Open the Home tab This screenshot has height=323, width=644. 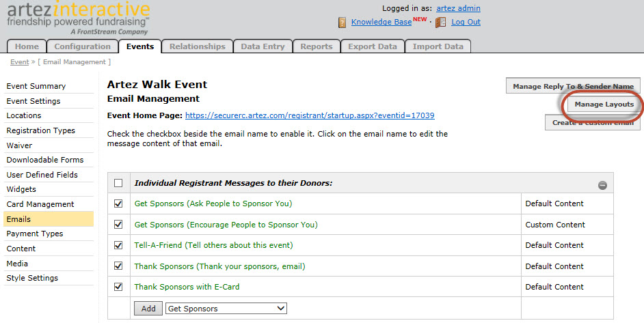click(27, 46)
